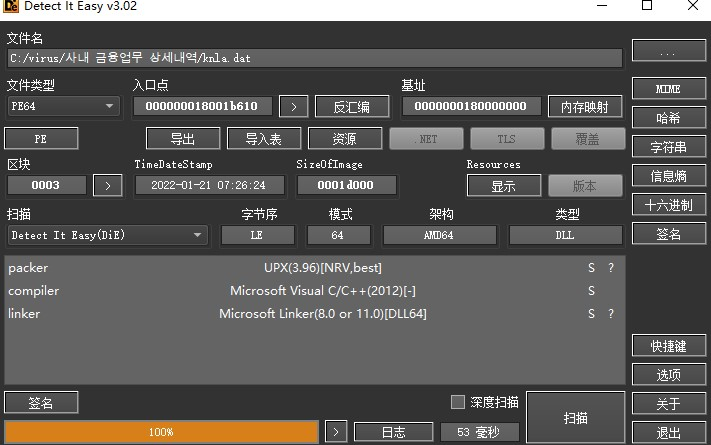Click the question mark on the linker row
The width and height of the screenshot is (711, 445).
tap(611, 314)
